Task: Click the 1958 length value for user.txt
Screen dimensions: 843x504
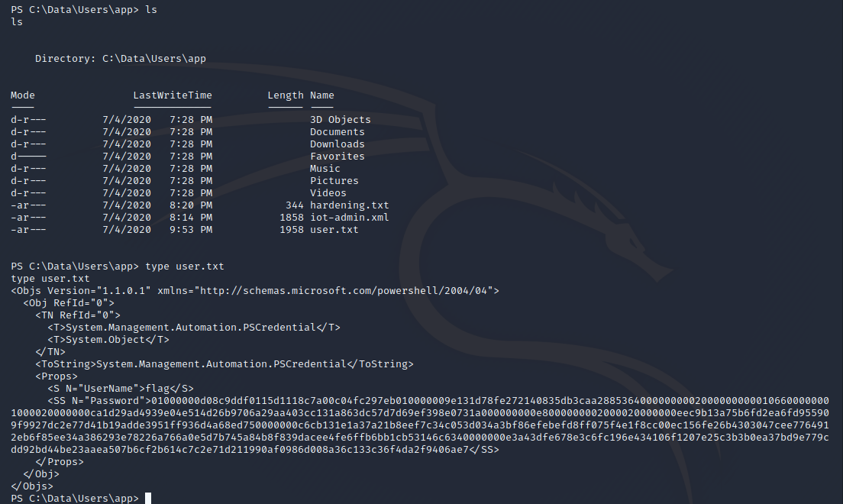Action: [292, 230]
